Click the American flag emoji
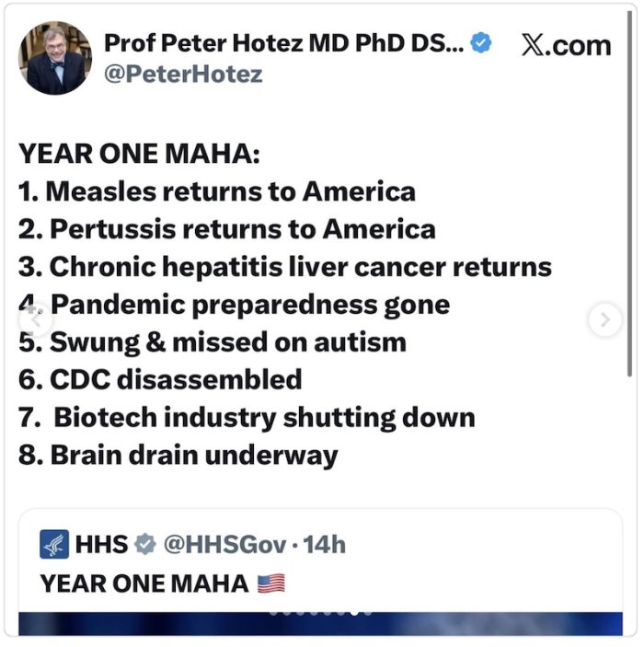644x647 pixels. click(x=270, y=583)
